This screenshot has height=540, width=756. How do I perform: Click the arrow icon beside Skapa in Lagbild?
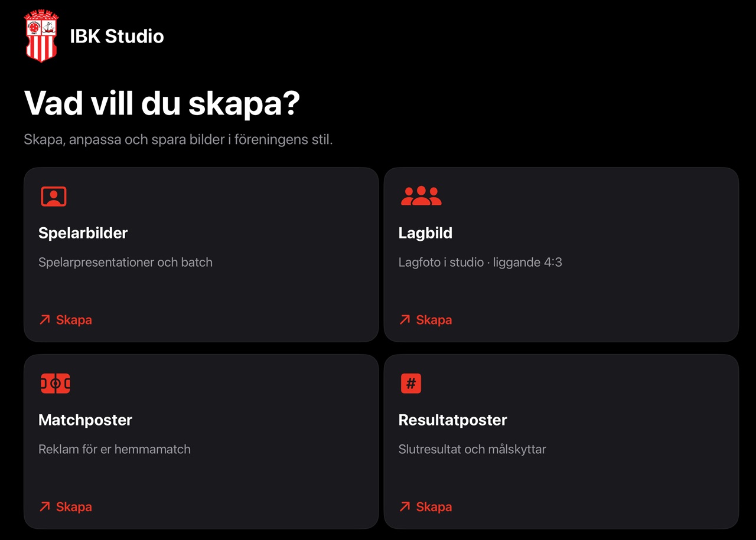[405, 320]
